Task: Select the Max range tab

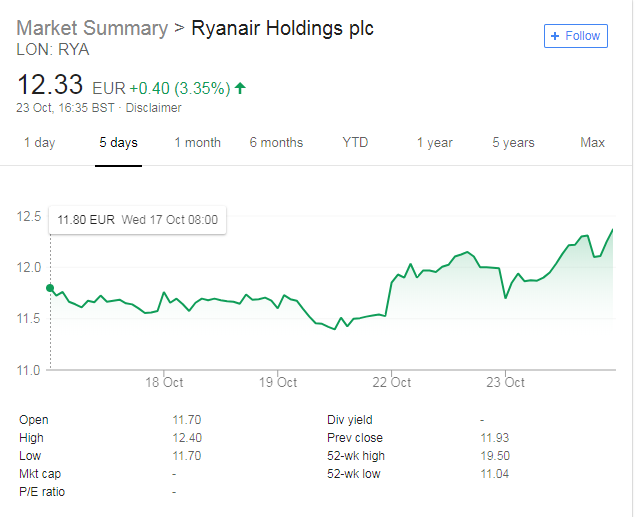Action: pyautogui.click(x=592, y=143)
